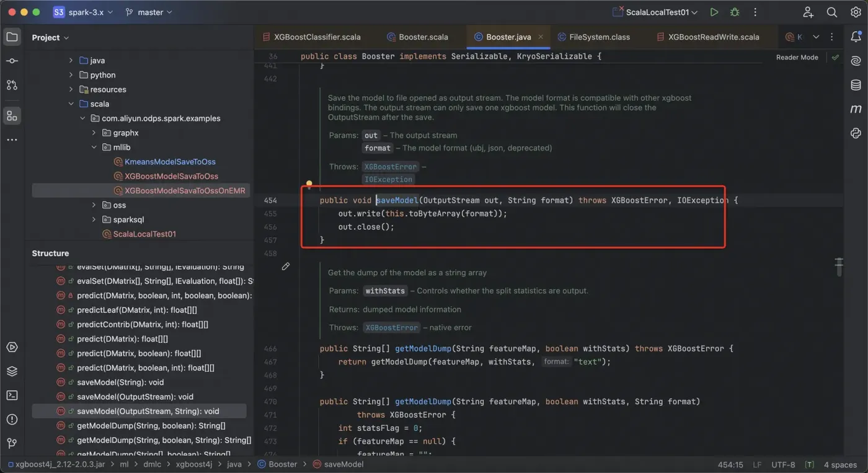
Task: Click the pencil edit-doc icon in gutter
Action: coord(286,267)
